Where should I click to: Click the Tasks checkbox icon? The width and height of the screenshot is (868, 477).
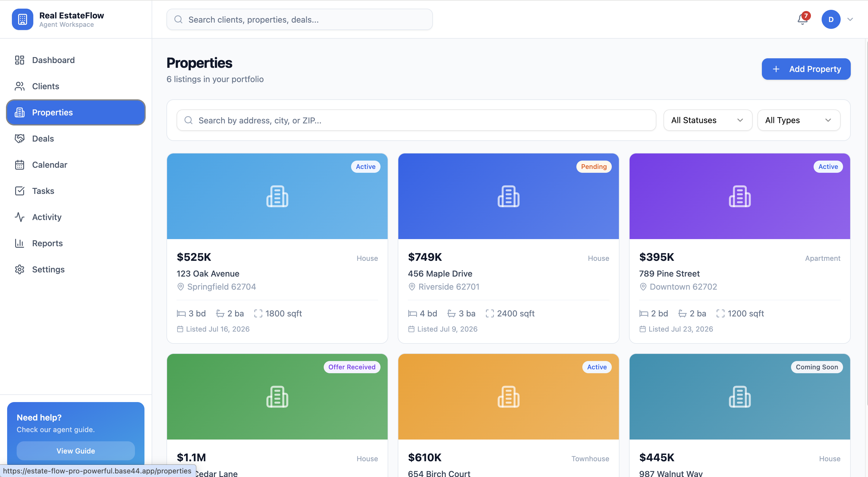coord(20,191)
